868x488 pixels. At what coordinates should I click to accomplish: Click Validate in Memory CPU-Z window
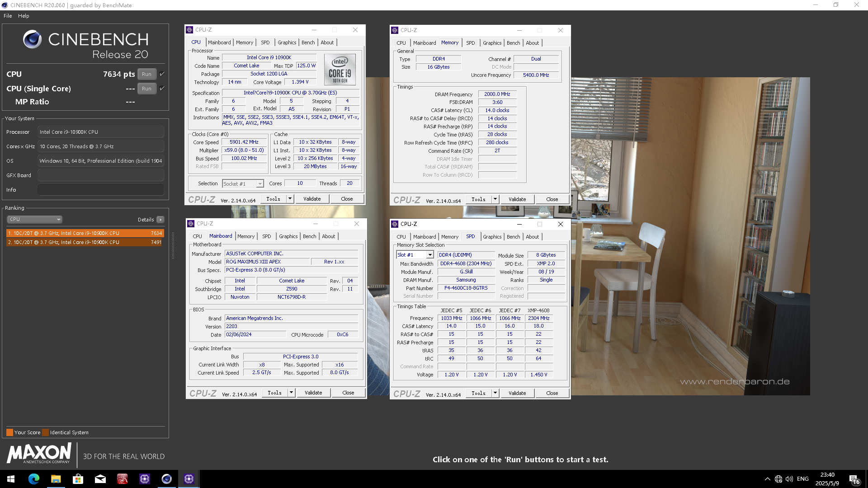[517, 199]
